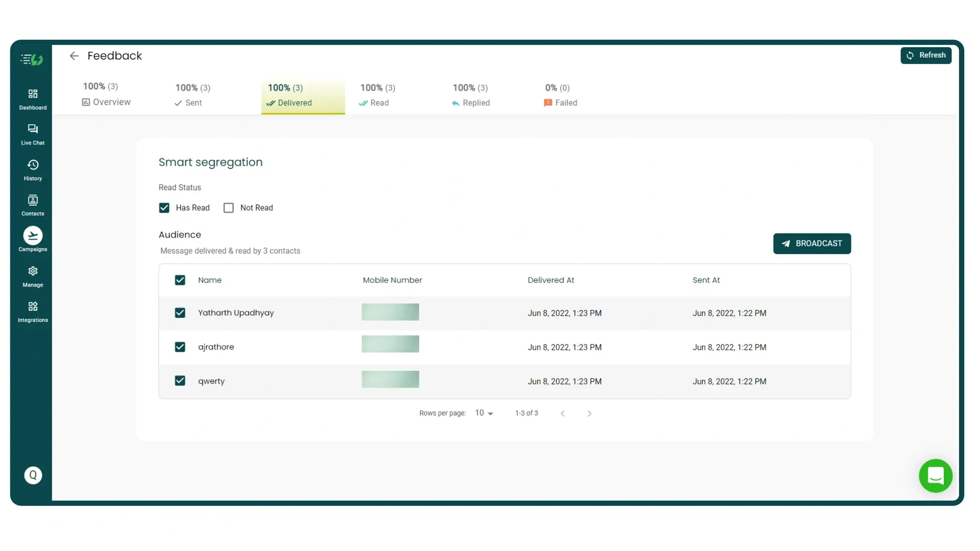Open the green chat widget bubble
The image size is (980, 551).
click(x=935, y=475)
